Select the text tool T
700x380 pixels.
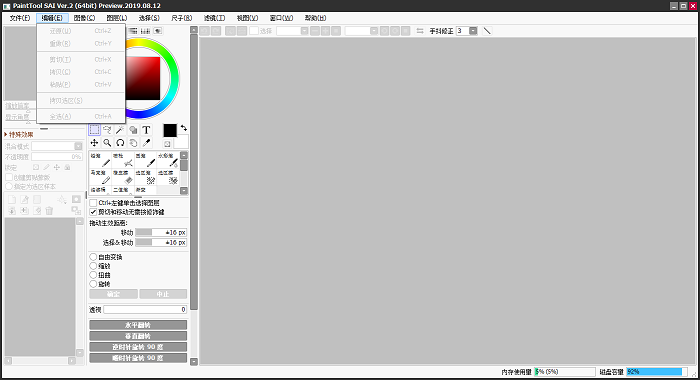[146, 130]
